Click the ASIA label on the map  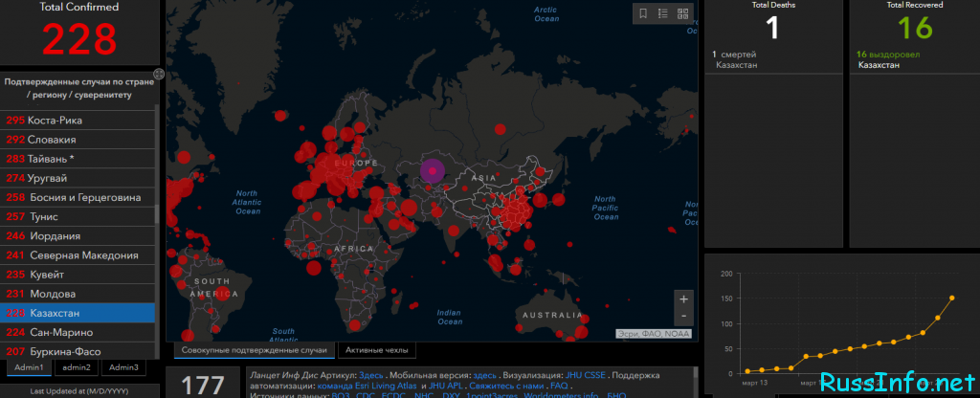point(484,178)
